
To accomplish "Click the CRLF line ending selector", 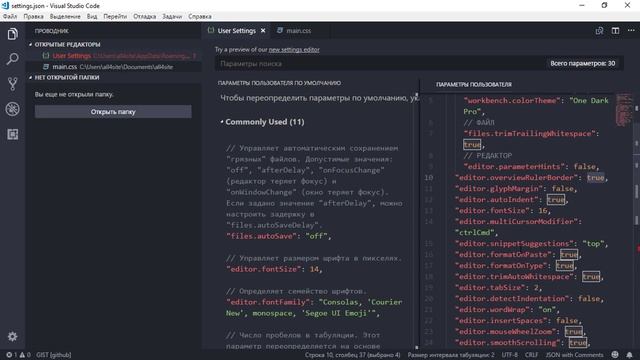I will [531, 355].
